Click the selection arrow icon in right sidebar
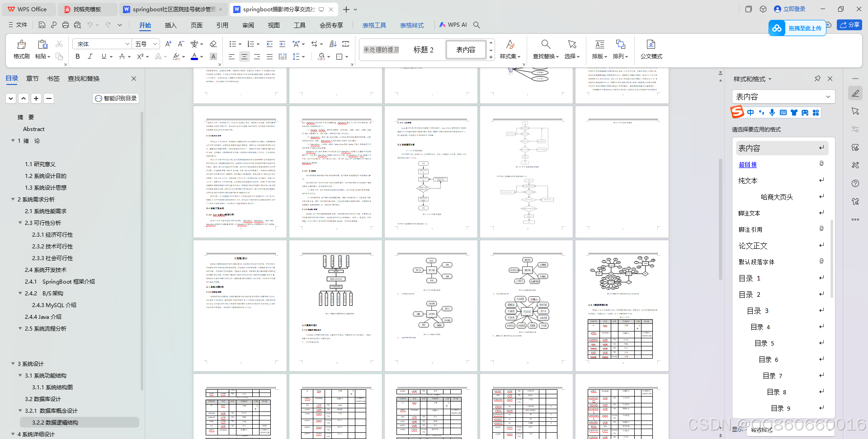 tap(855, 111)
